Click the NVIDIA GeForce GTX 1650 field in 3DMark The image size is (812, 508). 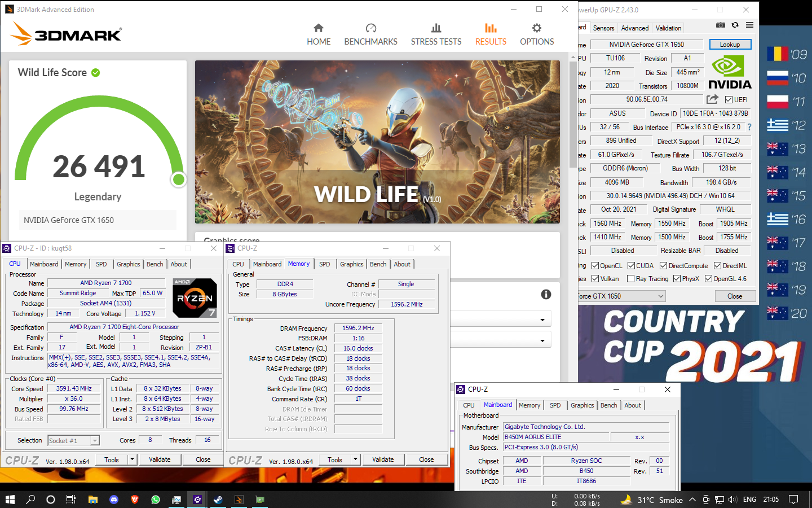pos(97,220)
